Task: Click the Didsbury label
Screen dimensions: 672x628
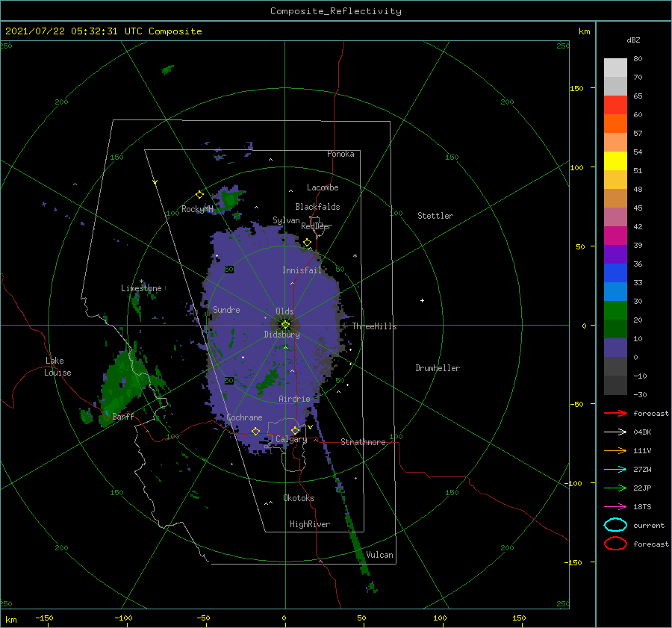Action: pyautogui.click(x=281, y=335)
